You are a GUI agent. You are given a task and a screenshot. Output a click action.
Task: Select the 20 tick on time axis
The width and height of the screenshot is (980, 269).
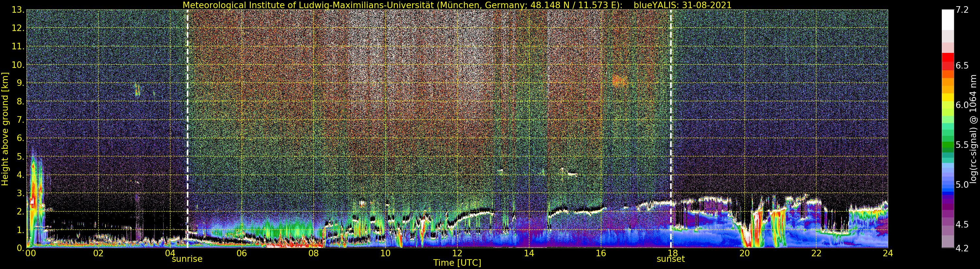pyautogui.click(x=744, y=253)
